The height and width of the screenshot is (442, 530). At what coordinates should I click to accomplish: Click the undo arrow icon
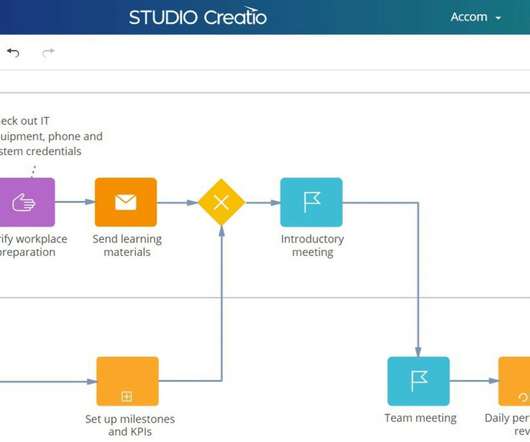(x=13, y=53)
